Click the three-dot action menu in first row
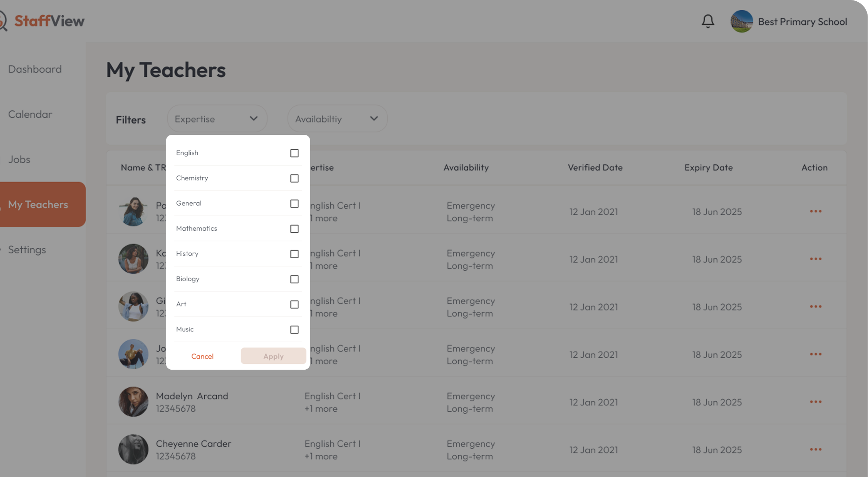The height and width of the screenshot is (477, 868). (x=815, y=211)
